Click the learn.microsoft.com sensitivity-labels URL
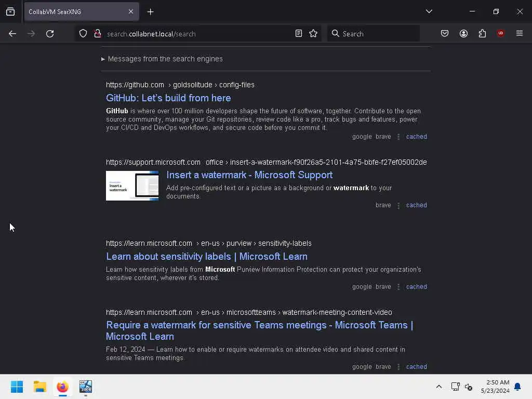The image size is (532, 399). tap(209, 243)
